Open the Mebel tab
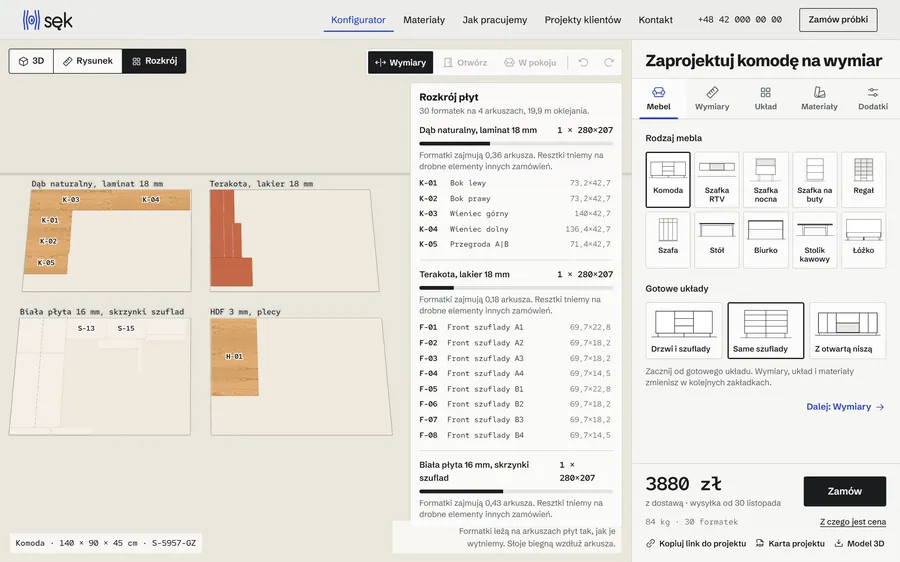Screen dimensions: 900x562 (658, 99)
